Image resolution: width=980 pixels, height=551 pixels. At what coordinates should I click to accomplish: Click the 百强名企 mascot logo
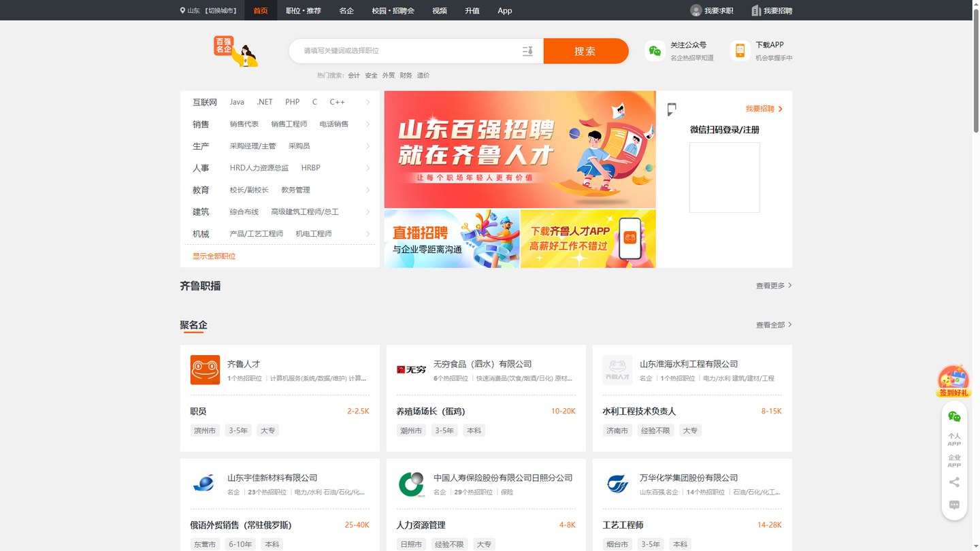235,51
